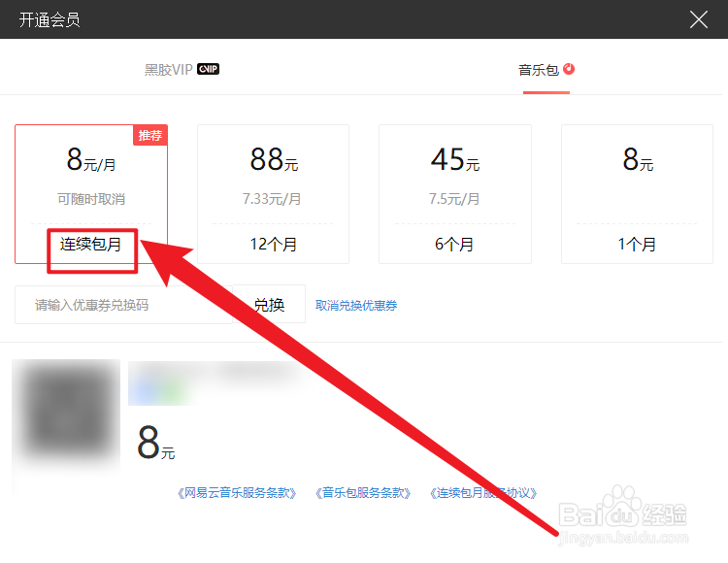This screenshot has height=563, width=728.
Task: Click the 8元 payment total text
Action: (x=156, y=443)
